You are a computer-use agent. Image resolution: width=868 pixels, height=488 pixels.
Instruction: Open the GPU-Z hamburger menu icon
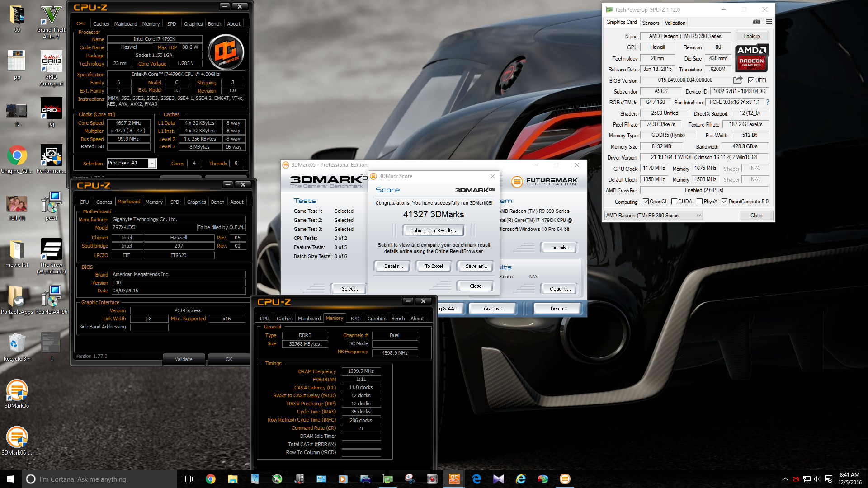769,22
